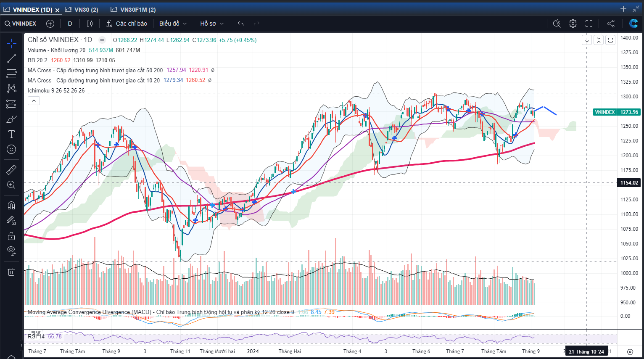Click the 21 Tháng 10 '24 date label
The height and width of the screenshot is (359, 644).
tap(586, 351)
